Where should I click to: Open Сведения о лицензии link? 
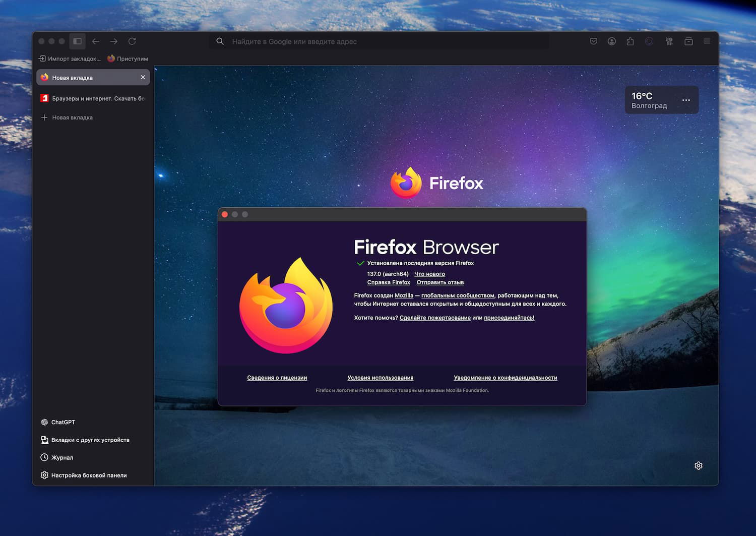tap(277, 378)
